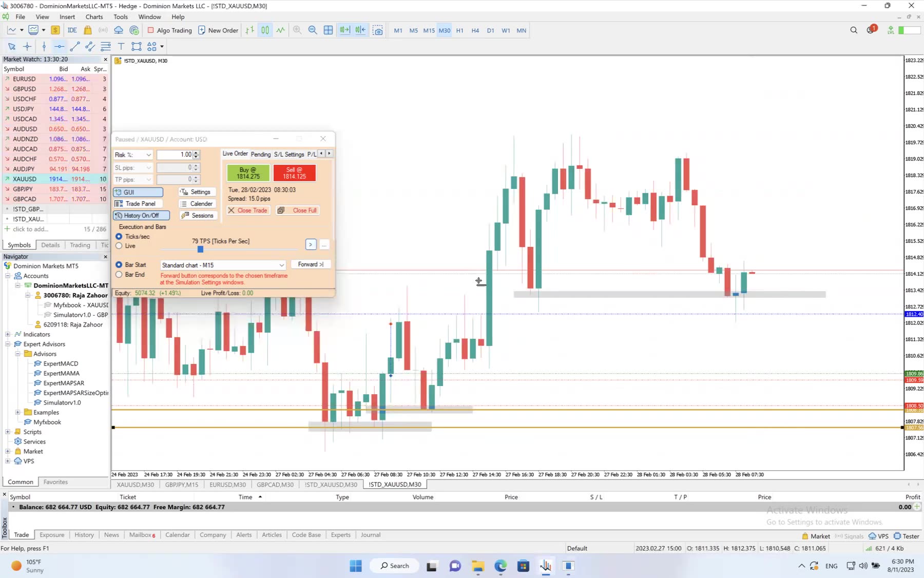Draw a horizontal line on the chart
The image size is (924, 578).
[60, 47]
